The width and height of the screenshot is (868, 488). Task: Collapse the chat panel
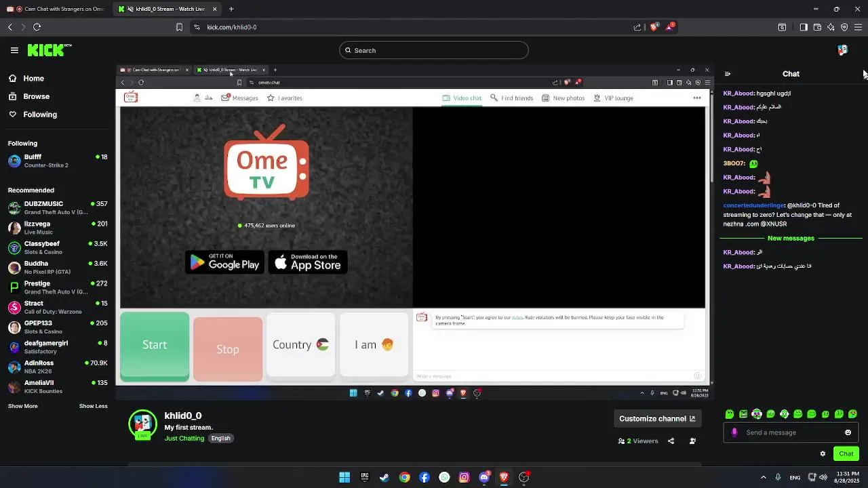coord(728,74)
